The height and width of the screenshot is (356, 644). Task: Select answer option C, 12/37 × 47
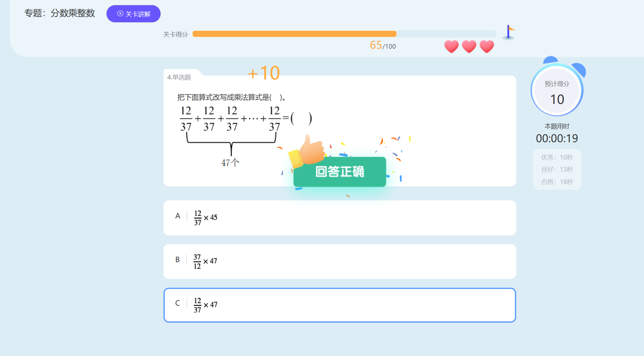pos(340,305)
